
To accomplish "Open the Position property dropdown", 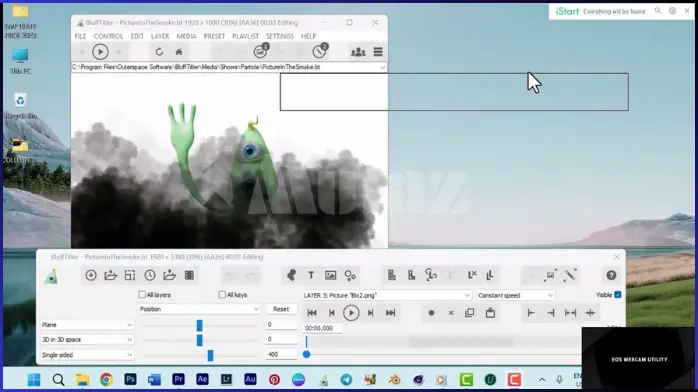I will (x=199, y=309).
